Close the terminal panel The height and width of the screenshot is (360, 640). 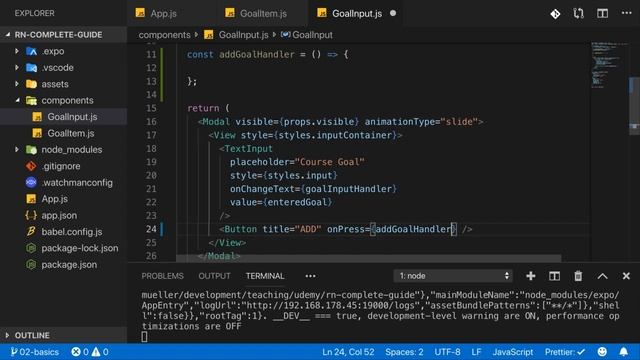tap(626, 276)
